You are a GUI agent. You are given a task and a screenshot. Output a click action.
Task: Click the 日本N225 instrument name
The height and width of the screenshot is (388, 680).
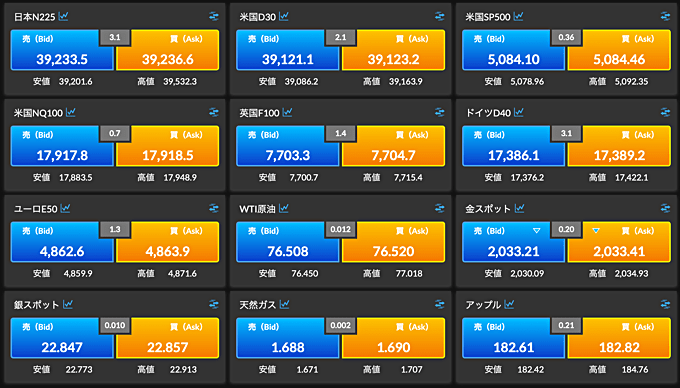tap(35, 17)
